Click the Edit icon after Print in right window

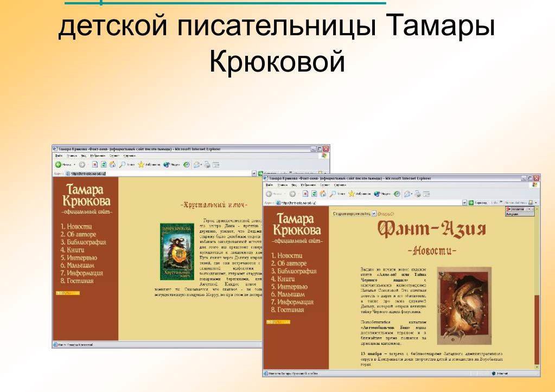tap(426, 194)
